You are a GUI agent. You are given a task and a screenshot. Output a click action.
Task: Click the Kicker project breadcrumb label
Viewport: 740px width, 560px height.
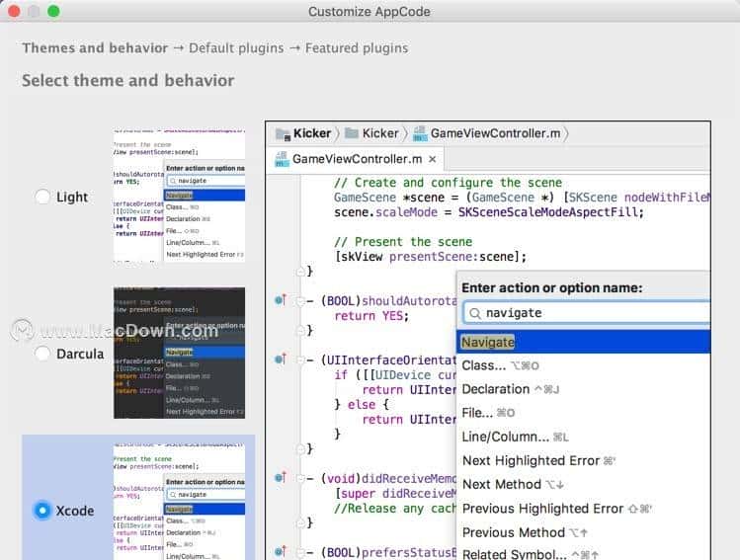(312, 133)
